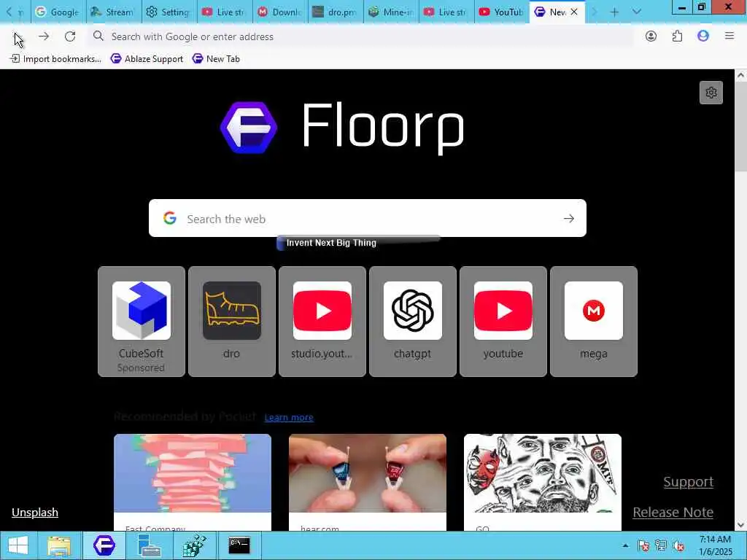Open the list all tabs dropdown
This screenshot has width=747, height=560.
[x=636, y=12]
